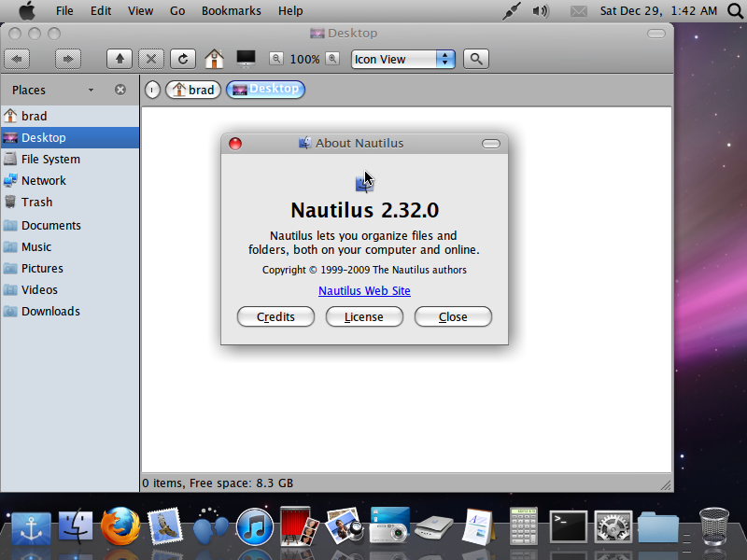Click the red close button on About dialog

tap(235, 144)
